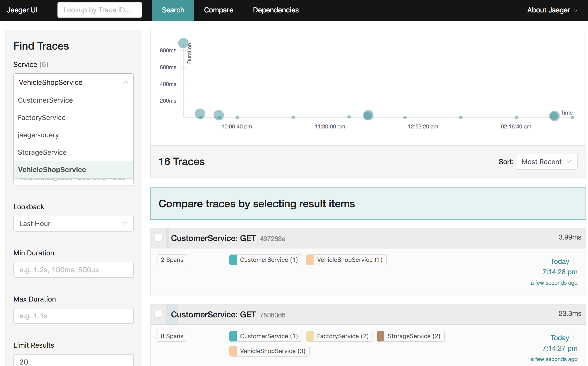Image resolution: width=588 pixels, height=366 pixels.
Task: Click the FactoryService (2) service tag
Action: click(339, 336)
